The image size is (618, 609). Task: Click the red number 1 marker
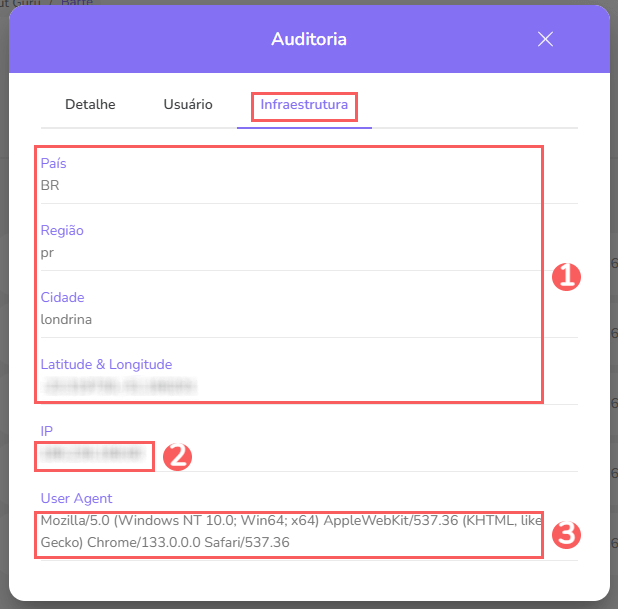(x=567, y=277)
